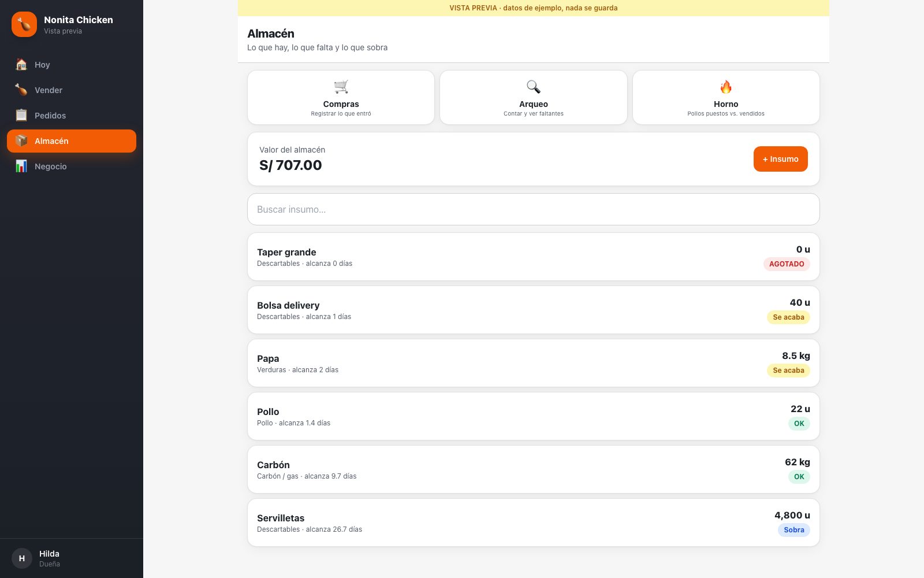Screen dimensions: 924x578
Task: Click the drumstick icon beside Vender
Action: [x=21, y=90]
